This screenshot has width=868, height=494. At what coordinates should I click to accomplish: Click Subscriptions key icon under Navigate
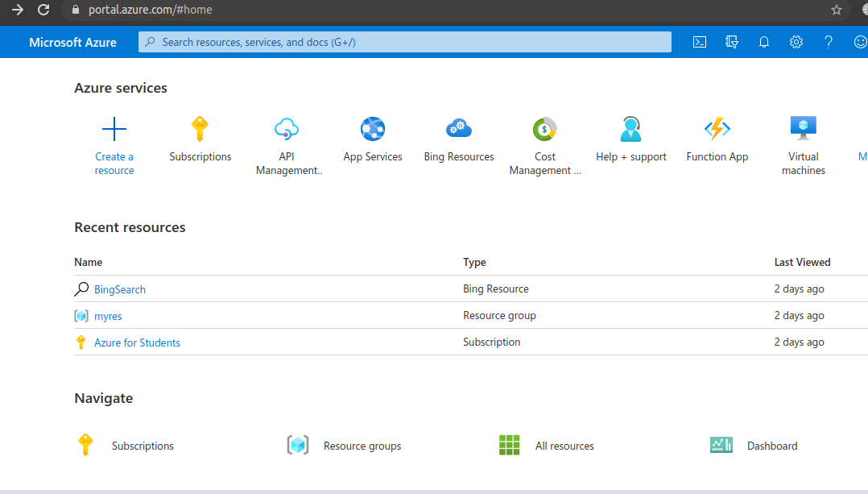click(86, 445)
